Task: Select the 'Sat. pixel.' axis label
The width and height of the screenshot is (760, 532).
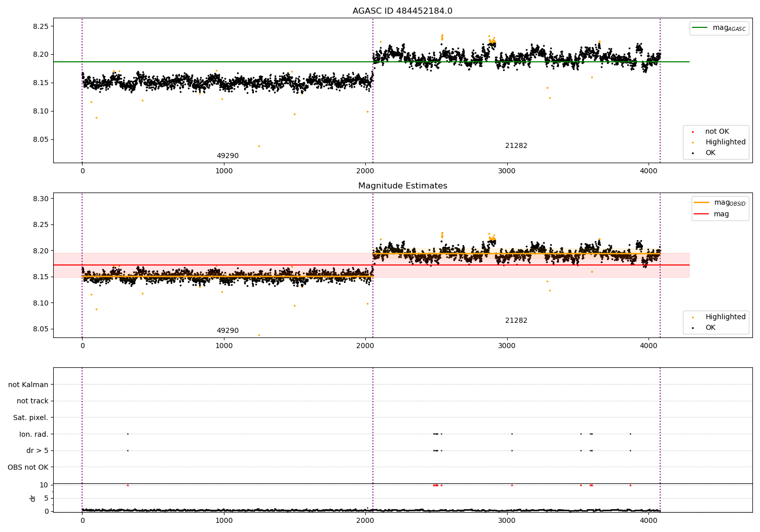Action: (x=31, y=418)
